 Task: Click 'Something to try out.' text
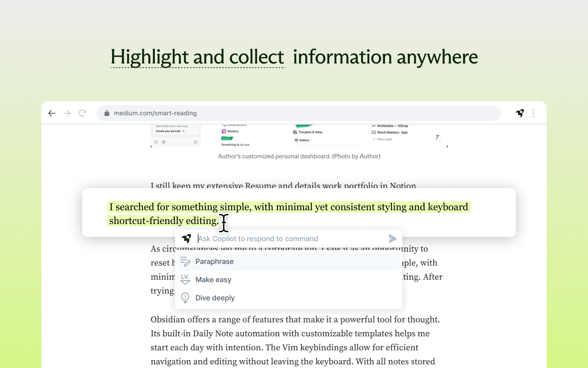coord(236,145)
